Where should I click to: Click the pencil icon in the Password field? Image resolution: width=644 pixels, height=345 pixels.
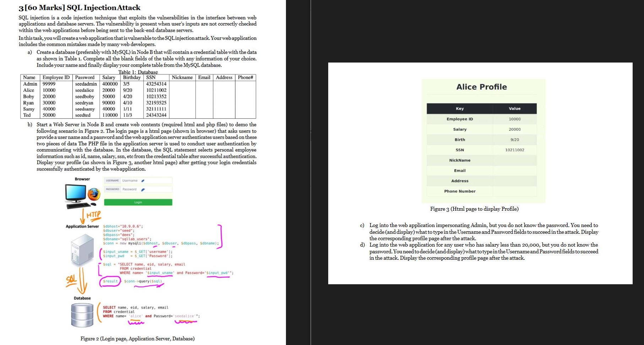coord(143,190)
